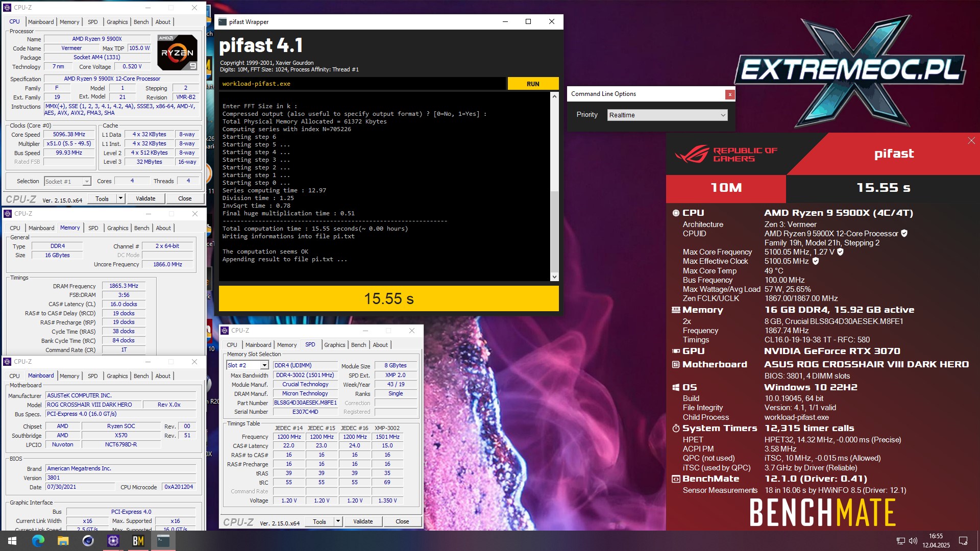Open the Graphics tab in the Mainboard CPU-Z window
Screen dimensions: 980x551
pyautogui.click(x=117, y=376)
